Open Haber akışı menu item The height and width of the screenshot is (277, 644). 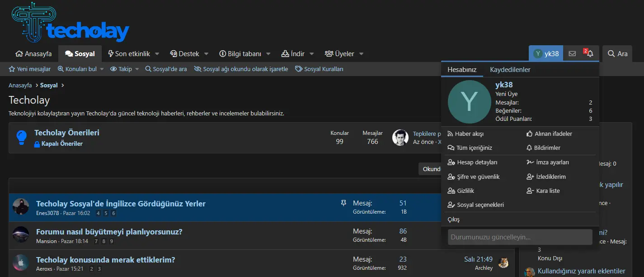click(x=465, y=134)
